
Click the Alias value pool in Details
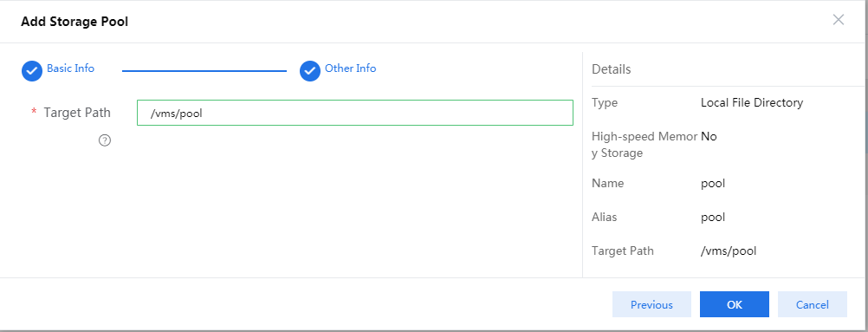point(713,218)
